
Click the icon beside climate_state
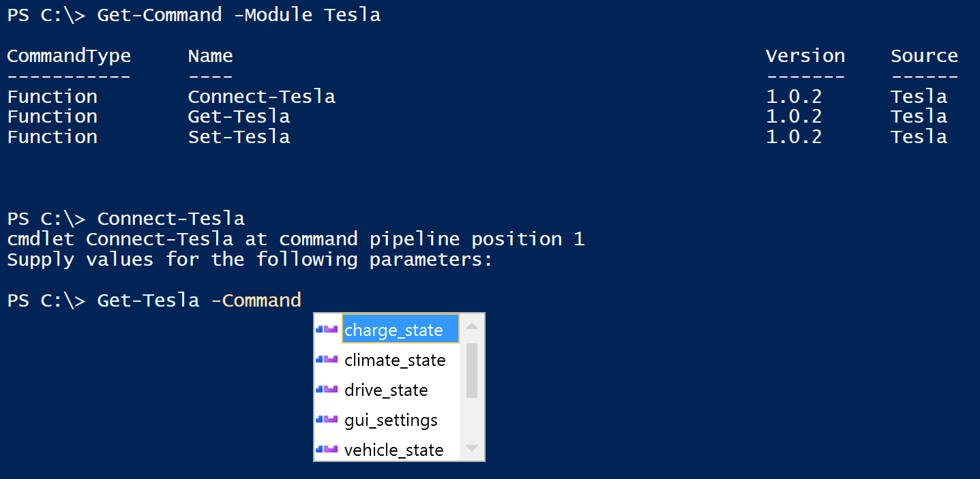[327, 359]
